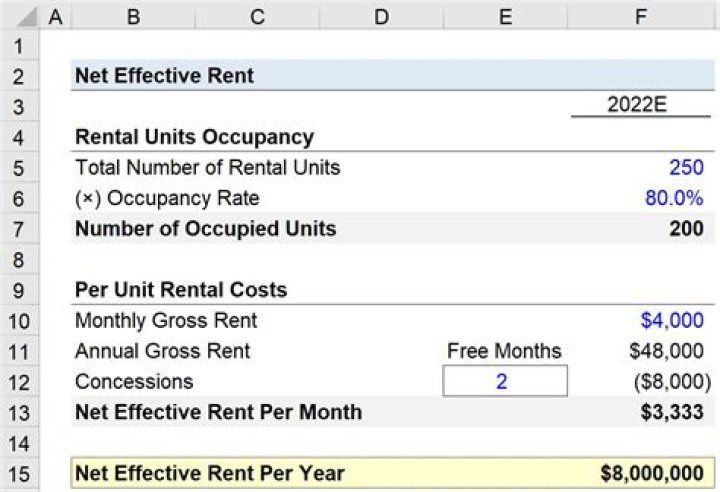Click the select-all corner of the grid
Image resolution: width=720 pixels, height=492 pixels.
coord(20,15)
